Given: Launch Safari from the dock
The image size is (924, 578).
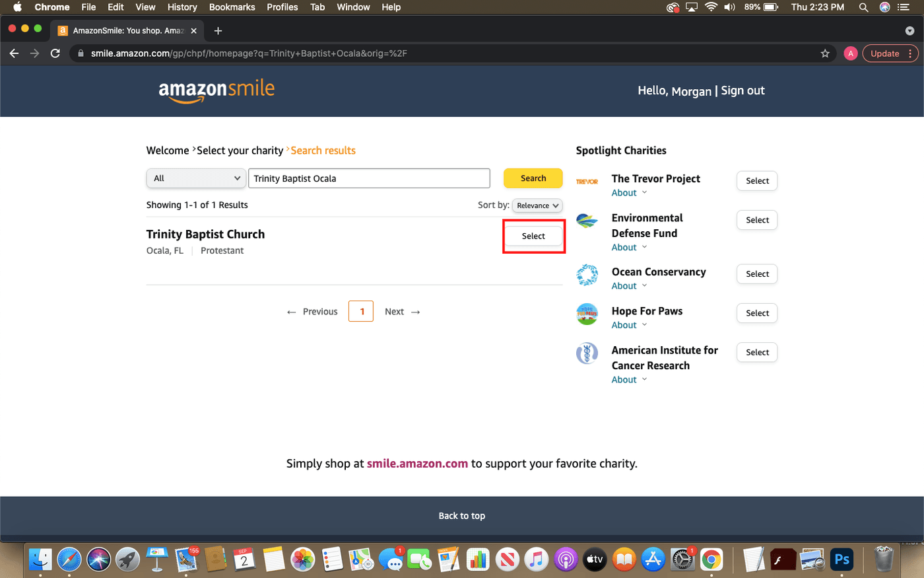Looking at the screenshot, I should pos(69,560).
